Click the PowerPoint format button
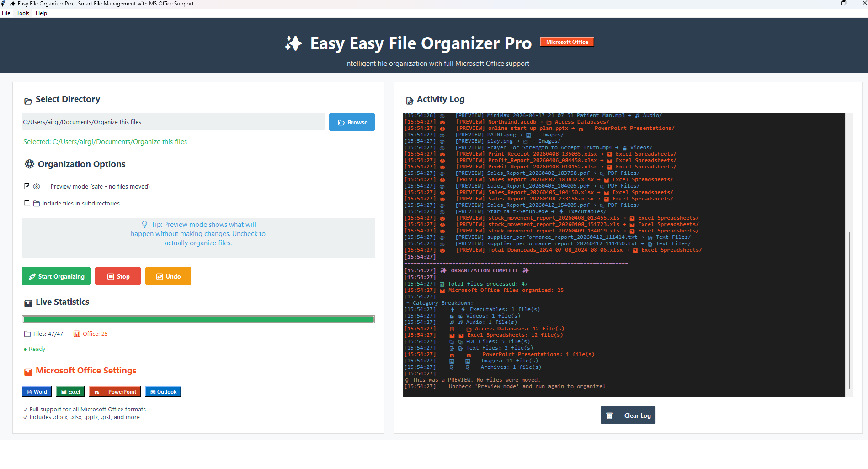Image resolution: width=868 pixels, height=469 pixels. pyautogui.click(x=115, y=392)
